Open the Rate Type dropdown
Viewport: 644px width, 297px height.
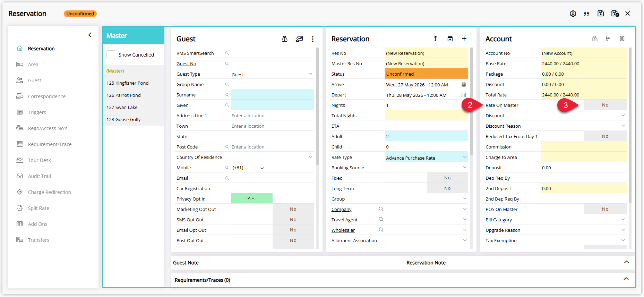point(465,157)
